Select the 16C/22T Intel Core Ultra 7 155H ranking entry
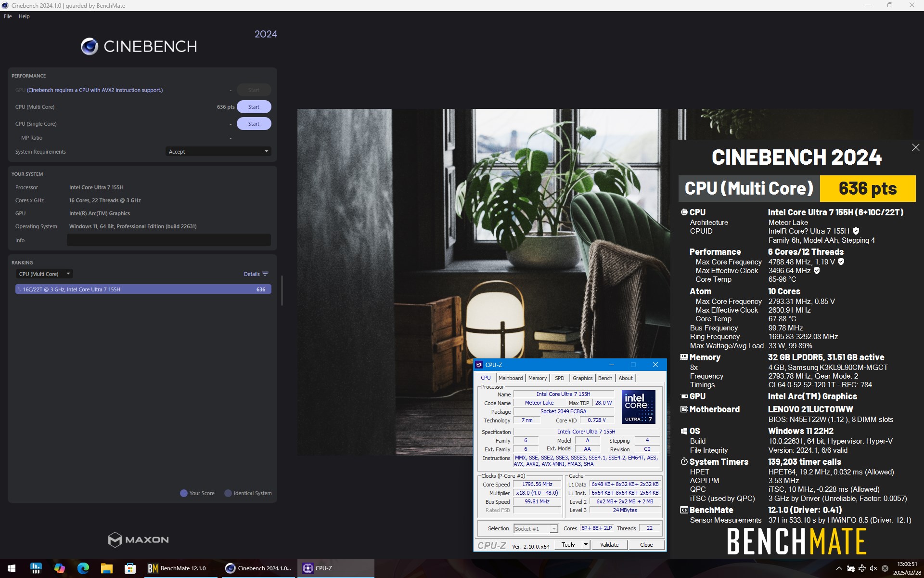Image resolution: width=924 pixels, height=578 pixels. pyautogui.click(x=143, y=289)
